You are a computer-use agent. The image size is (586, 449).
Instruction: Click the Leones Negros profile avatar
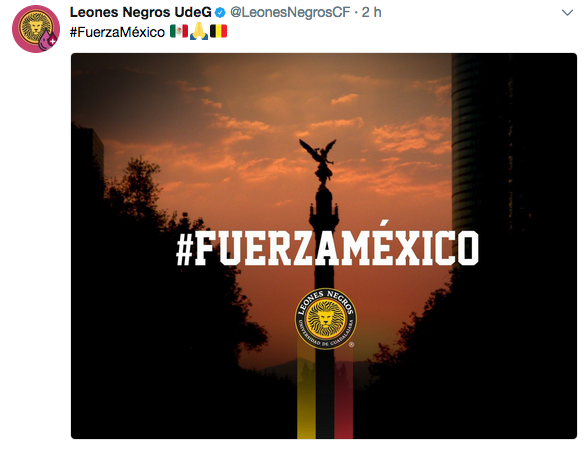click(36, 29)
